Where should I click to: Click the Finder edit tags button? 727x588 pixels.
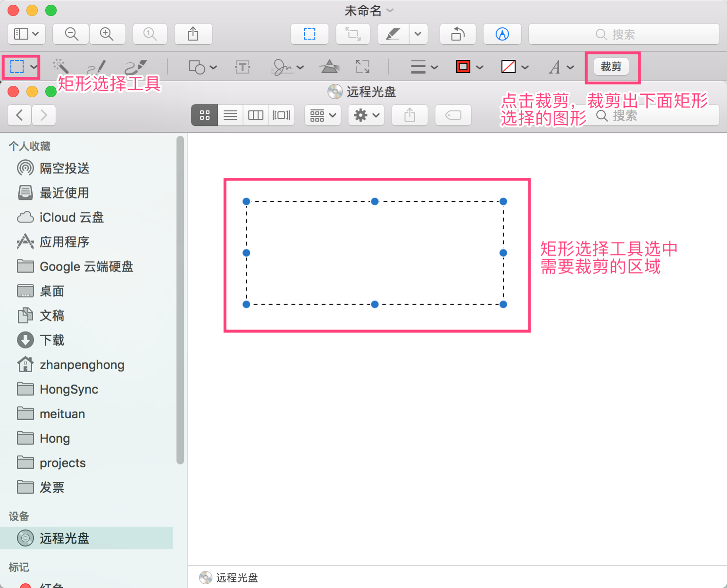[453, 115]
